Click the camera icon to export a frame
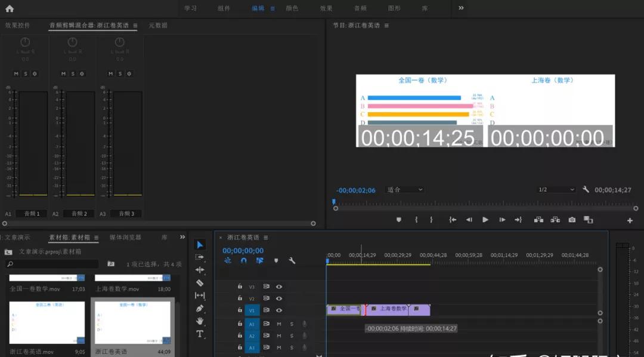Image resolution: width=644 pixels, height=357 pixels. [571, 219]
